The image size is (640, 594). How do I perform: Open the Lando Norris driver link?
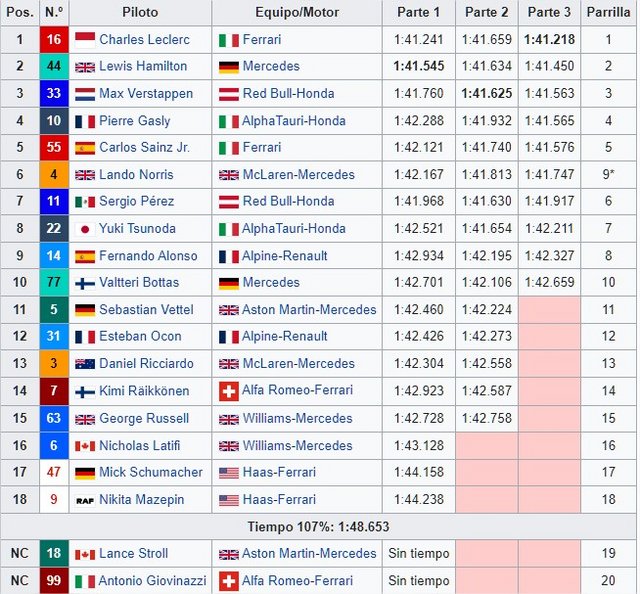click(x=136, y=175)
